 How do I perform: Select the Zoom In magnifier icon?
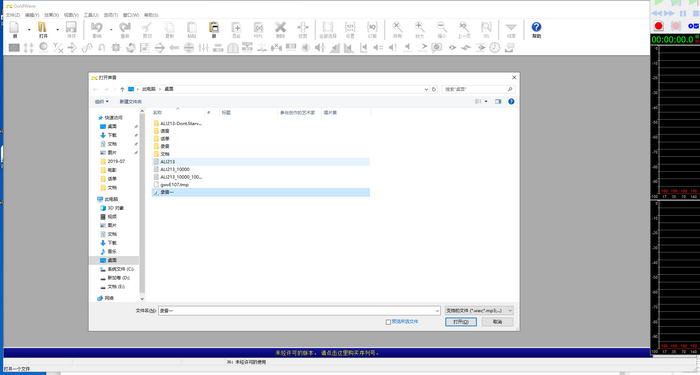pyautogui.click(x=420, y=29)
